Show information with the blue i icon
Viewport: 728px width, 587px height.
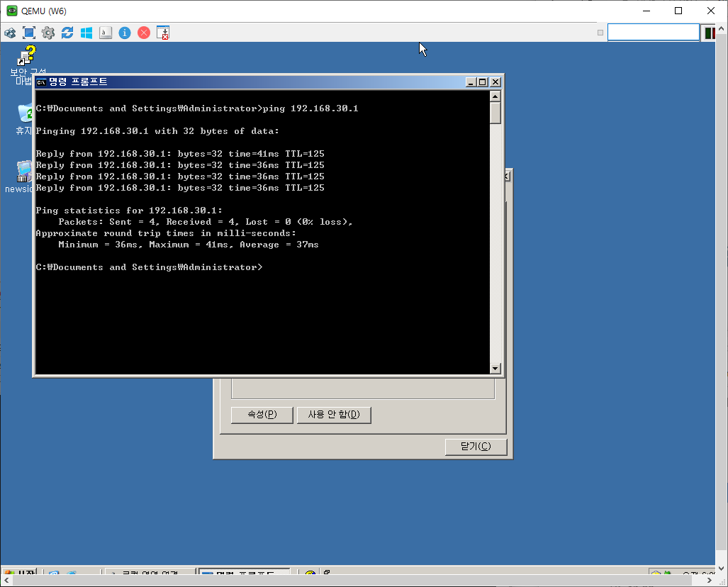pyautogui.click(x=125, y=33)
